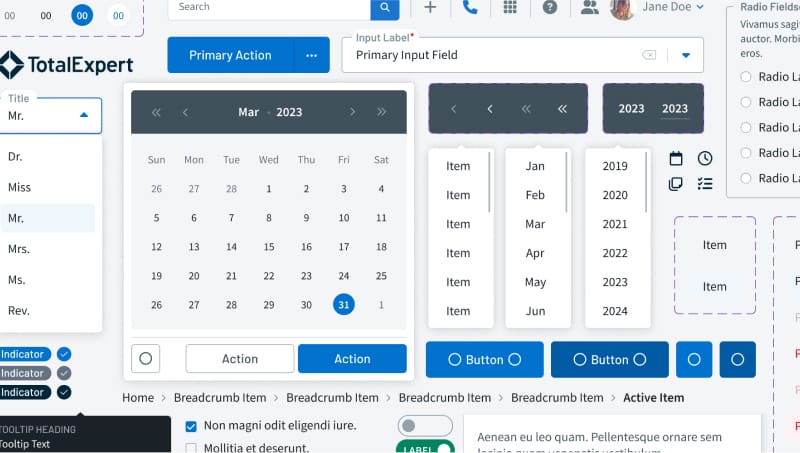This screenshot has width=800, height=453.
Task: Click the people group icon
Action: [590, 7]
